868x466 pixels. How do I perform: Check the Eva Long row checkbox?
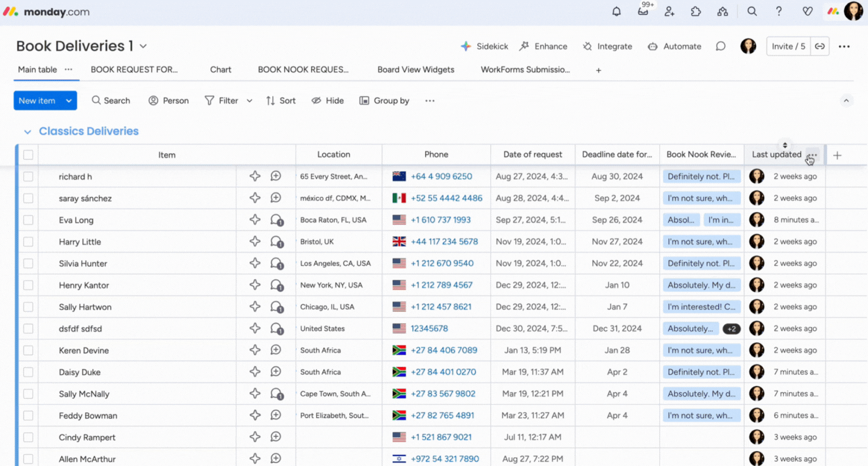tap(28, 220)
